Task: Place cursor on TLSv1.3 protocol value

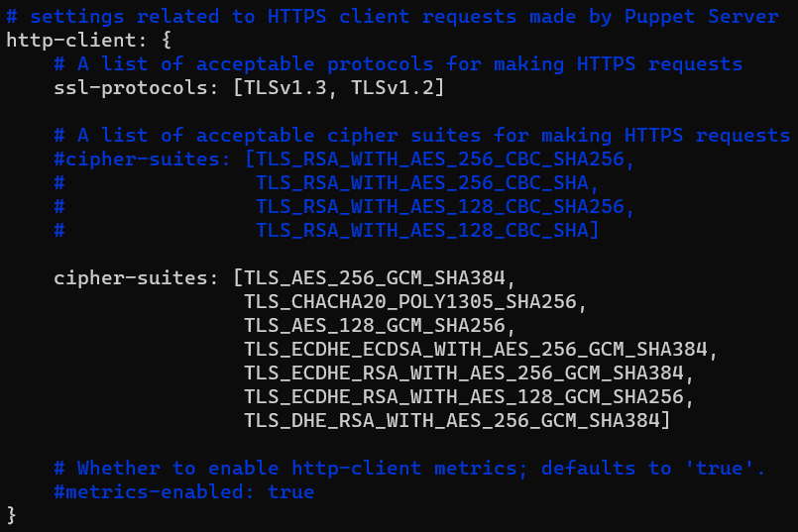Action: click(285, 87)
